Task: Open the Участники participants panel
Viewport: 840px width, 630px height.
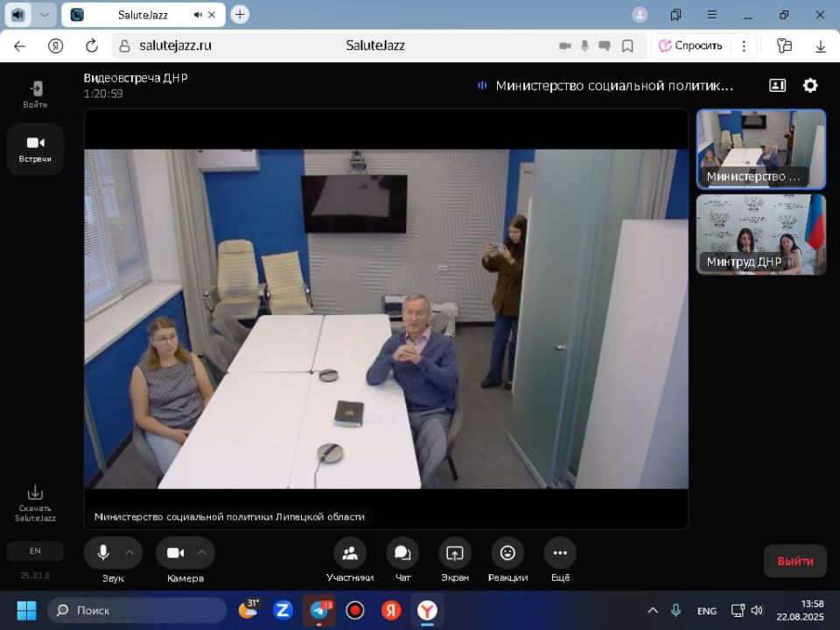Action: click(x=350, y=553)
